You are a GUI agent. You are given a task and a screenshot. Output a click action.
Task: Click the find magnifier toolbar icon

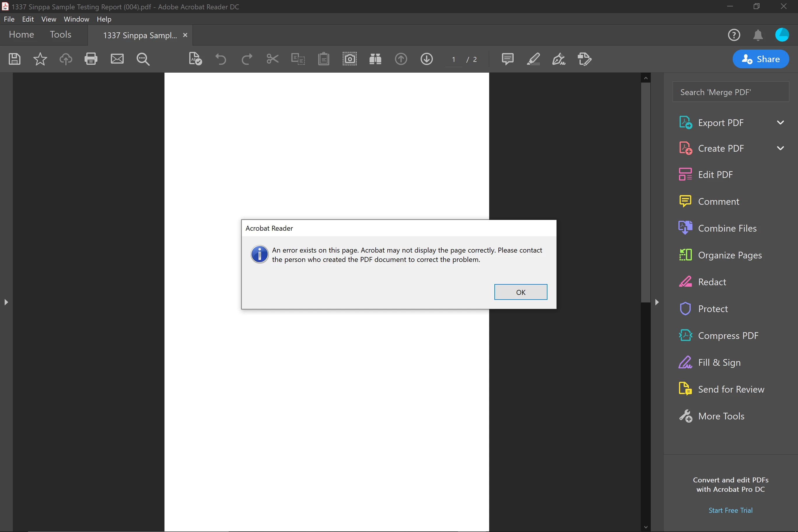(143, 59)
